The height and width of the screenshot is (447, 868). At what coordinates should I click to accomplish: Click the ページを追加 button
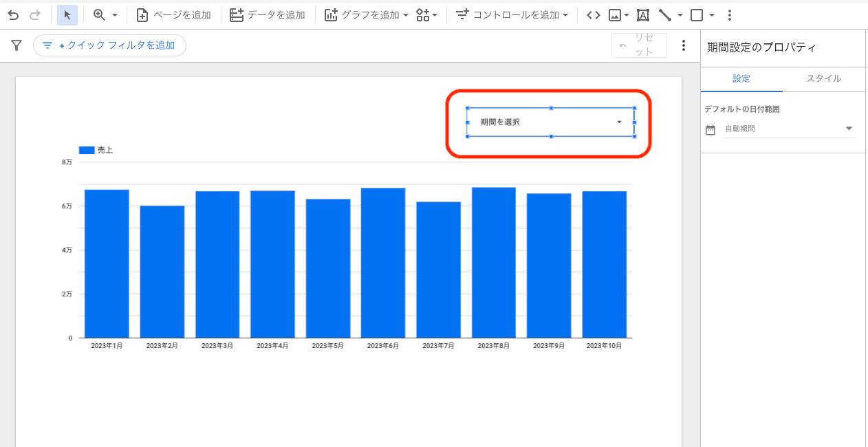pyautogui.click(x=174, y=14)
